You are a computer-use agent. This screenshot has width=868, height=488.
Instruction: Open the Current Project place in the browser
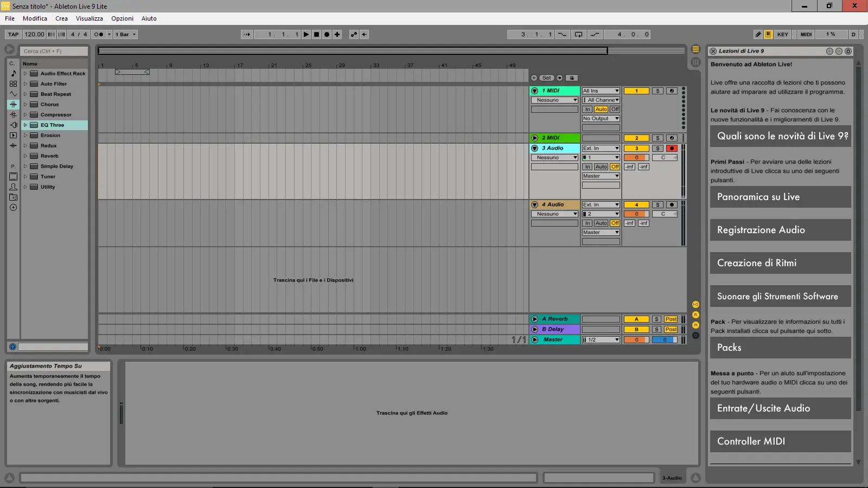(14, 197)
